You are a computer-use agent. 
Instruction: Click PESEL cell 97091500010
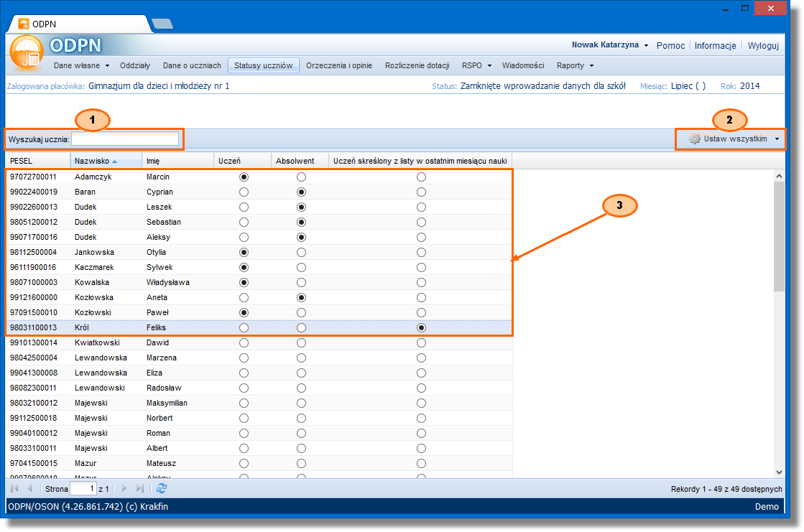tap(34, 312)
